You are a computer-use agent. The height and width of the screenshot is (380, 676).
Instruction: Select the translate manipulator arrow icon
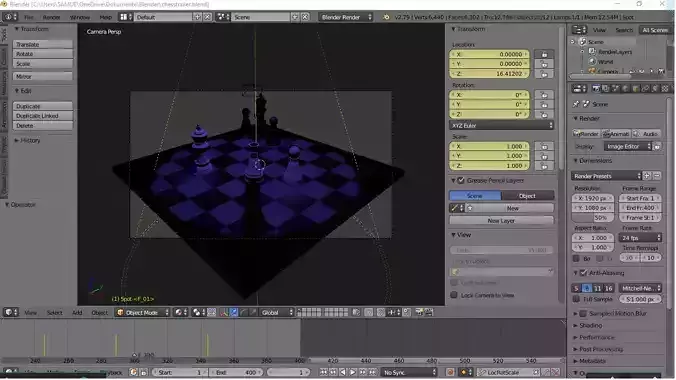tap(234, 313)
